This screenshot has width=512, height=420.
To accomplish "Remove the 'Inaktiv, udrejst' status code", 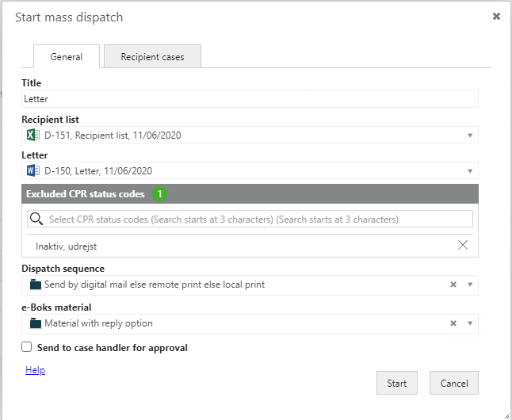I will click(463, 245).
